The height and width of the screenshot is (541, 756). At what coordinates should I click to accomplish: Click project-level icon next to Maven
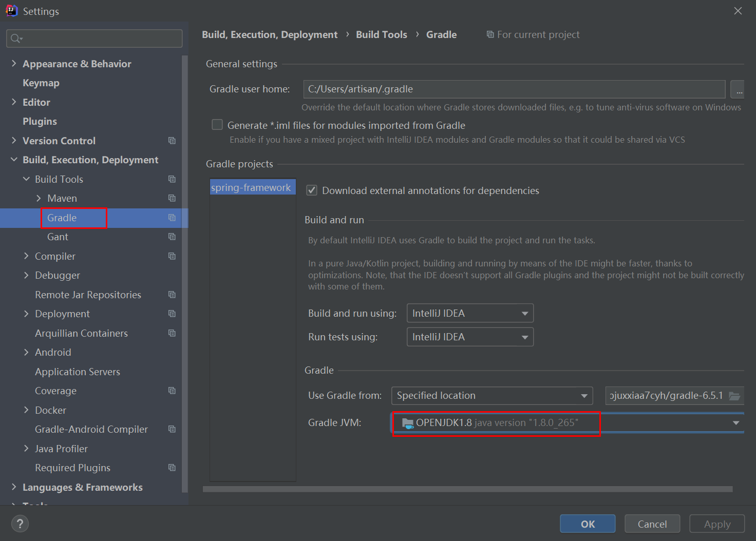pos(172,198)
